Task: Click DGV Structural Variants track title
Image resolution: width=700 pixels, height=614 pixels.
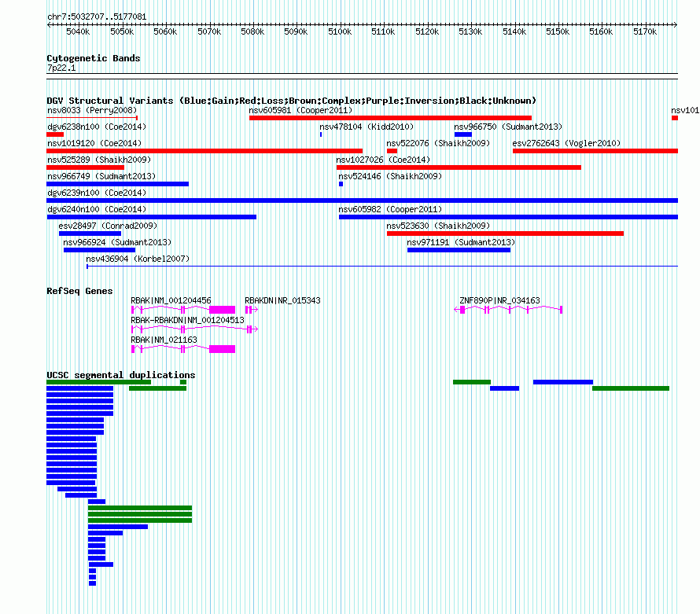Action: (x=292, y=101)
